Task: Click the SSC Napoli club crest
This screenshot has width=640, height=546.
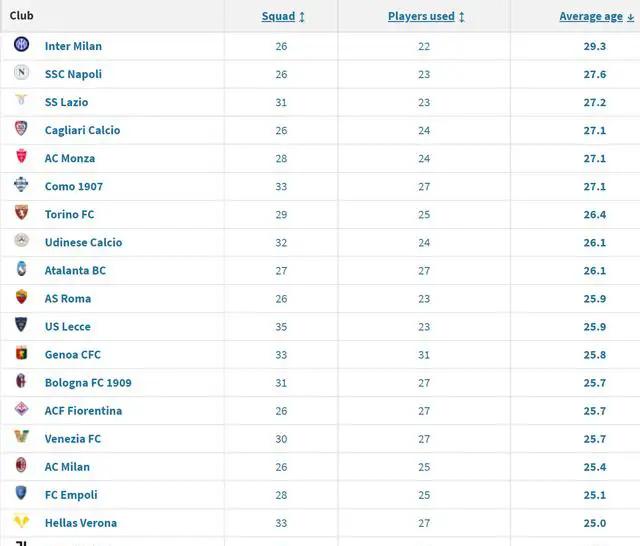Action: (x=21, y=72)
